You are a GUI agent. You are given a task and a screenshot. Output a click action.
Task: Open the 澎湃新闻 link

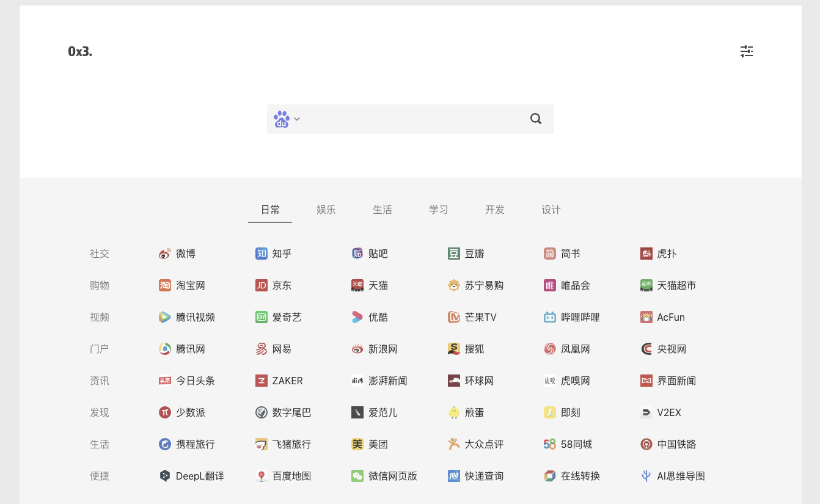(379, 381)
